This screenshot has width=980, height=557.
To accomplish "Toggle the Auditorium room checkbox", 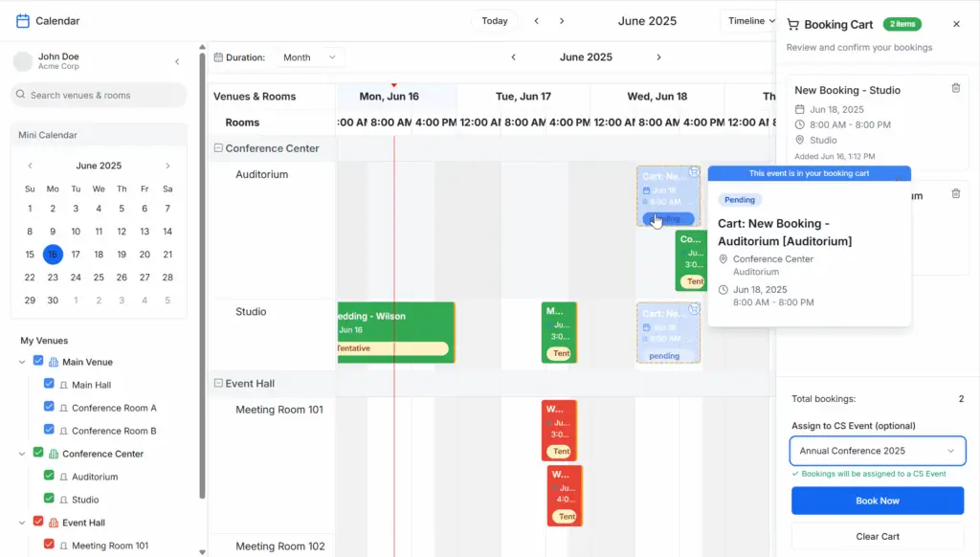I will coord(49,476).
